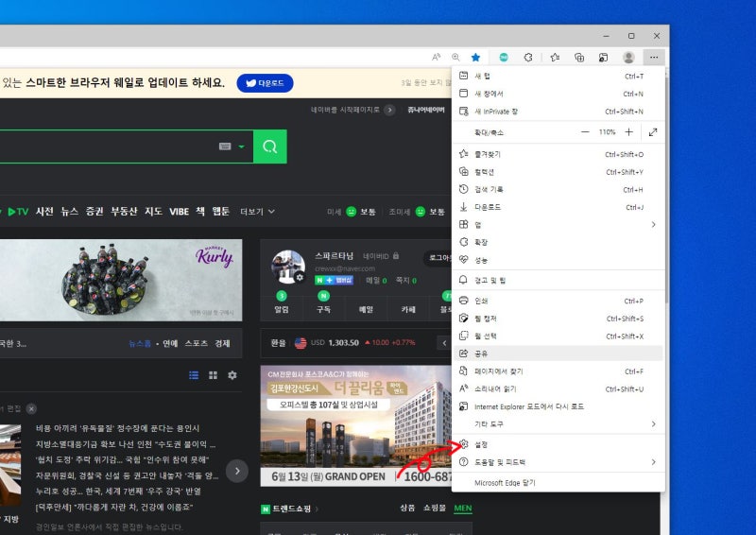Screen dimensions: 756x535
Task: Click the Read aloud icon in address bar
Action: [437, 58]
